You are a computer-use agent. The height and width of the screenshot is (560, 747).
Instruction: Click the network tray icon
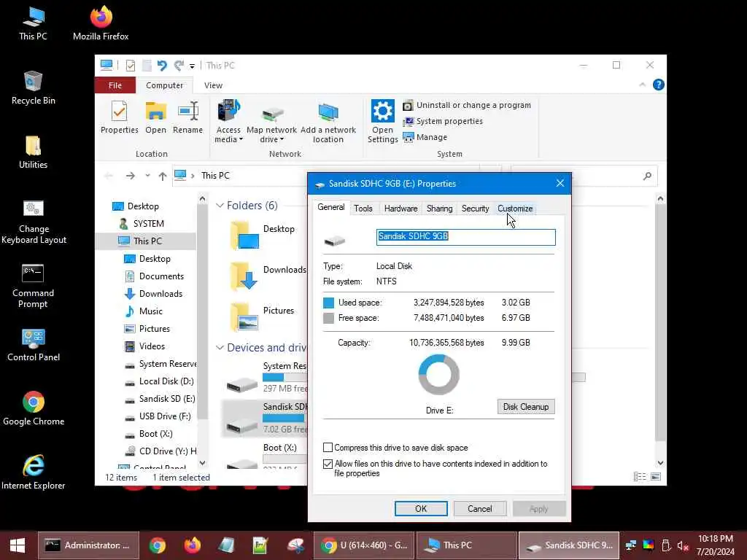tap(631, 545)
